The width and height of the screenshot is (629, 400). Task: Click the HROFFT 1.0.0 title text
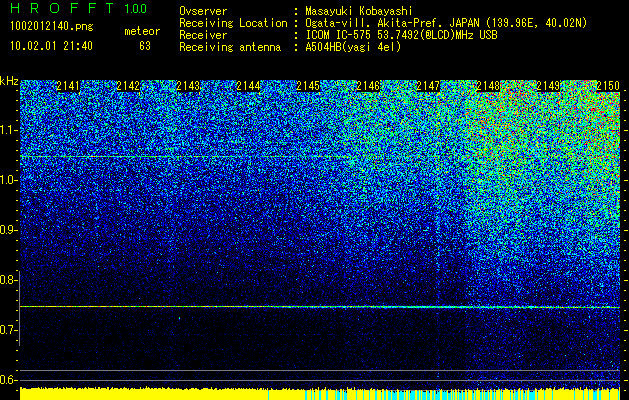[79, 8]
